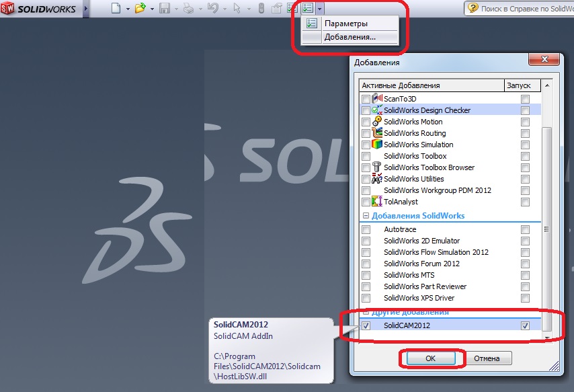Select SolidWorks Toolbox Browser row text

click(x=429, y=167)
